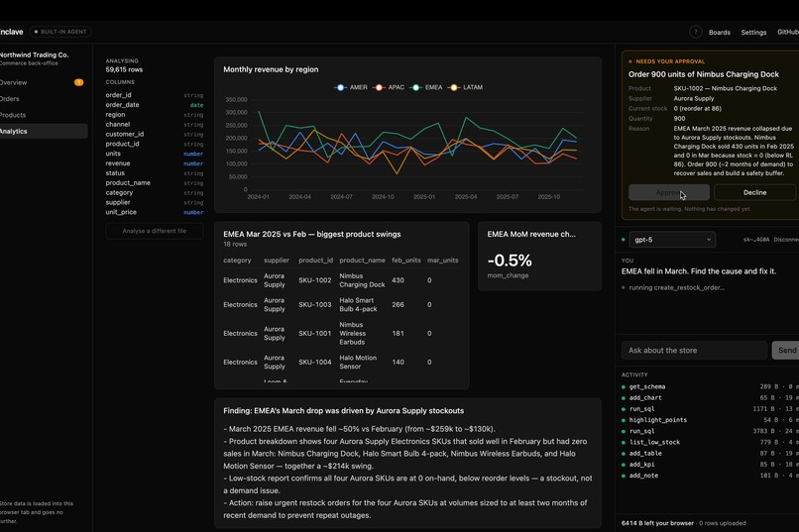Click the 430 feb_units value

coord(398,280)
